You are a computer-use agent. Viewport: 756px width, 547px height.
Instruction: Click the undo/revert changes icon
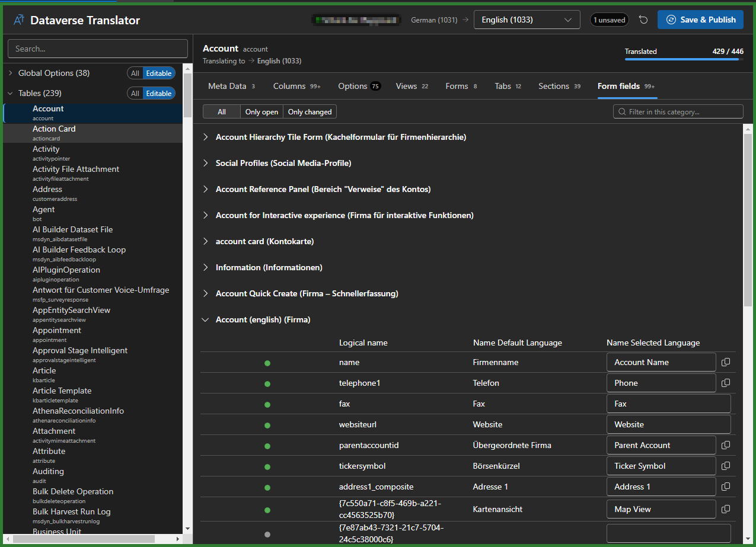click(643, 20)
